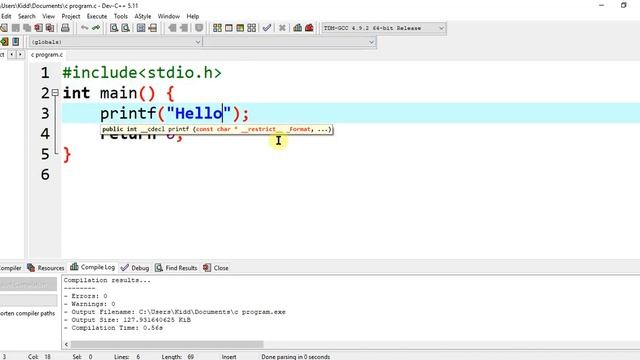Image resolution: width=640 pixels, height=360 pixels.
Task: Click the Goto Line toolbar icon
Action: point(152,28)
